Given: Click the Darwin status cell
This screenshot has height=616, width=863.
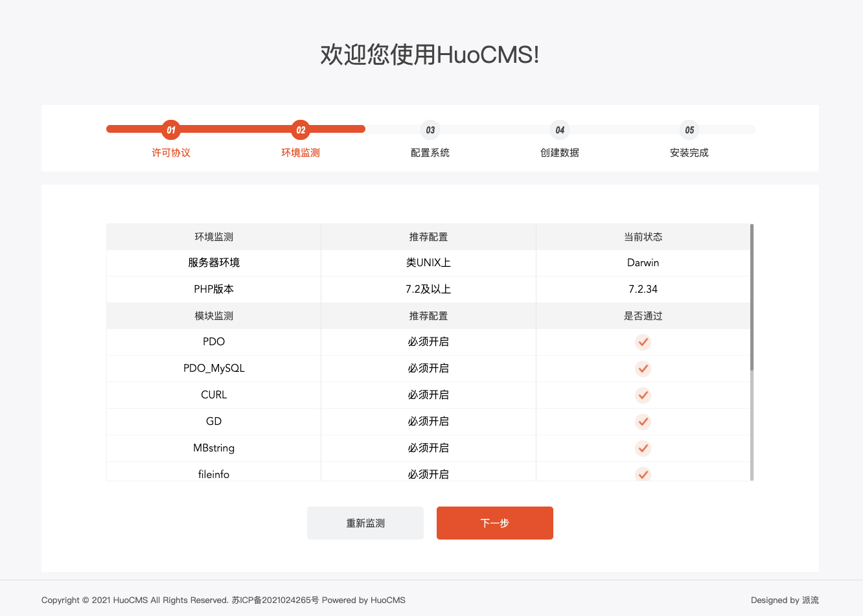Looking at the screenshot, I should coord(643,263).
